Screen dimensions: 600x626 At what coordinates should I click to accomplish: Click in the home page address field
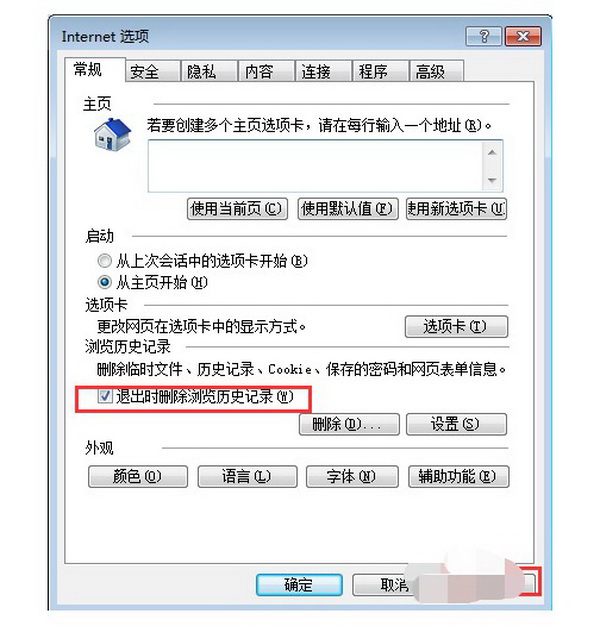(315, 166)
